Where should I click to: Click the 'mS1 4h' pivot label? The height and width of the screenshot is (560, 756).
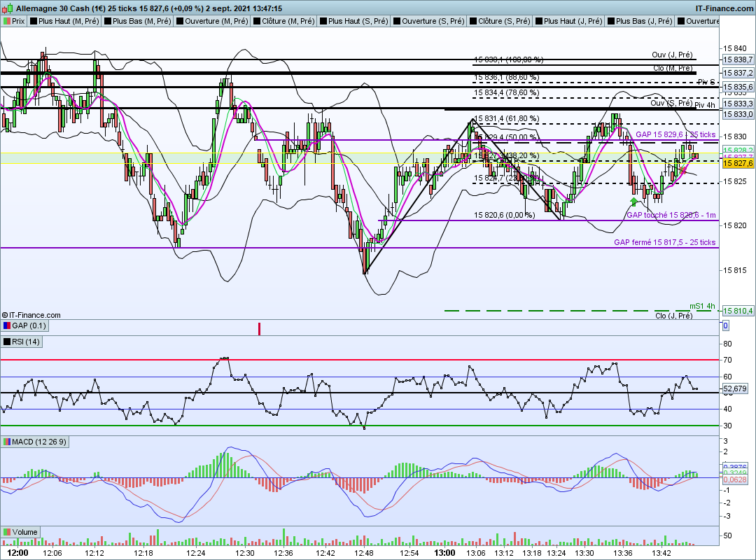pos(702,306)
